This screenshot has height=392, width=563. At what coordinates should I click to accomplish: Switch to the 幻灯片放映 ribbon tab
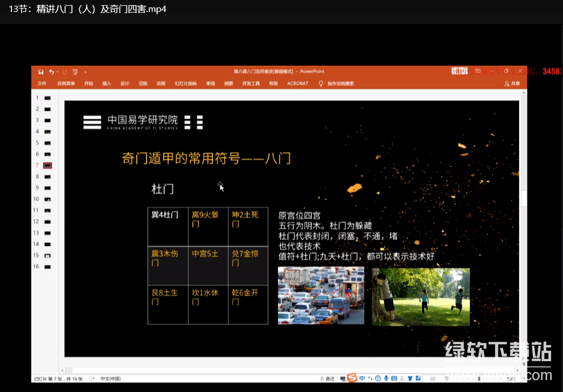tap(185, 83)
